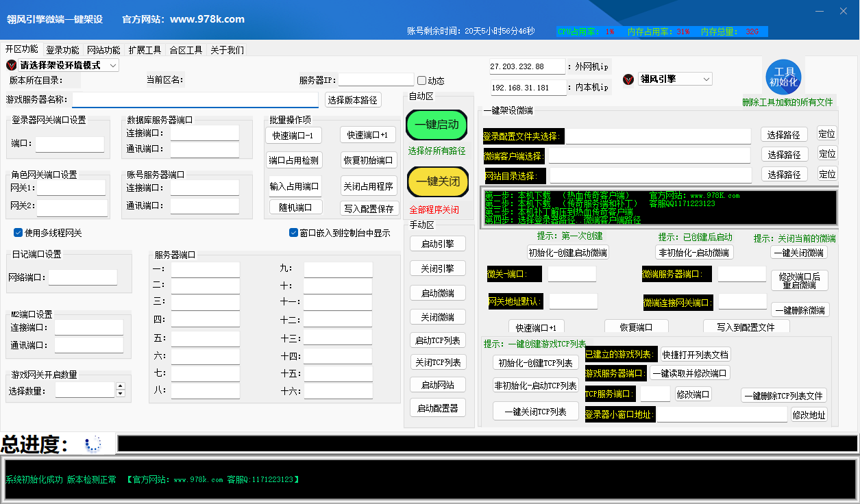Viewport: 860px width, 504px height.
Task: Click the red logo beside 请选择架设环境模式
Action: (12, 65)
